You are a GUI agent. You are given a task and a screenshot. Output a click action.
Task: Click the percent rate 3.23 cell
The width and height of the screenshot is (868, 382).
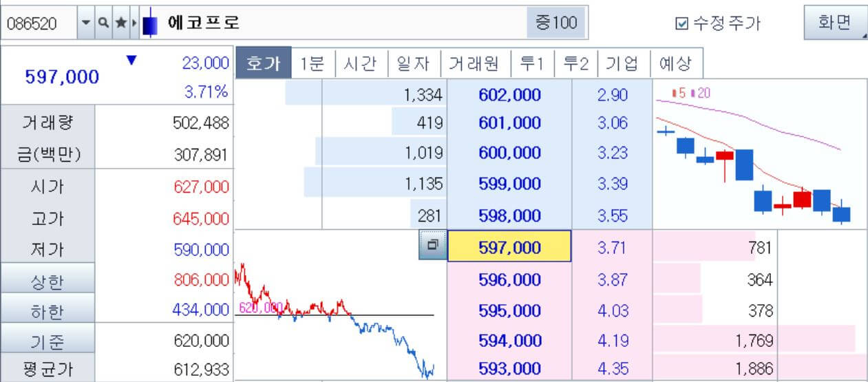coord(612,153)
